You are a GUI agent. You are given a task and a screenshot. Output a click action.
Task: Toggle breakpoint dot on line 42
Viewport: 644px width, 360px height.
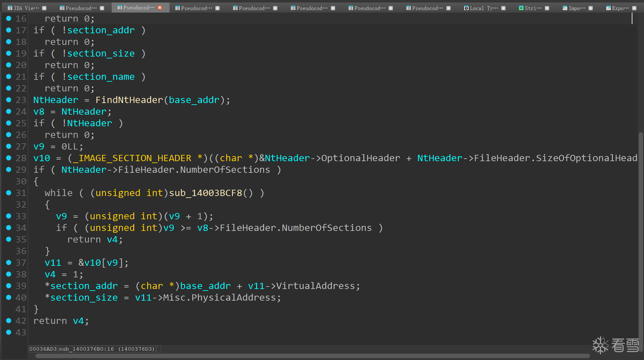[9, 321]
